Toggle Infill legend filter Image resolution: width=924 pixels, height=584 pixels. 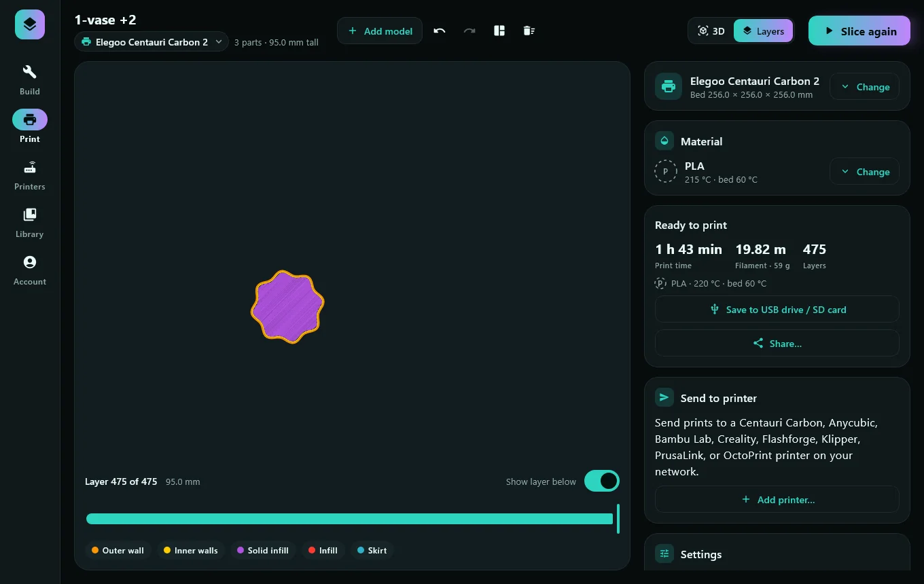323,550
